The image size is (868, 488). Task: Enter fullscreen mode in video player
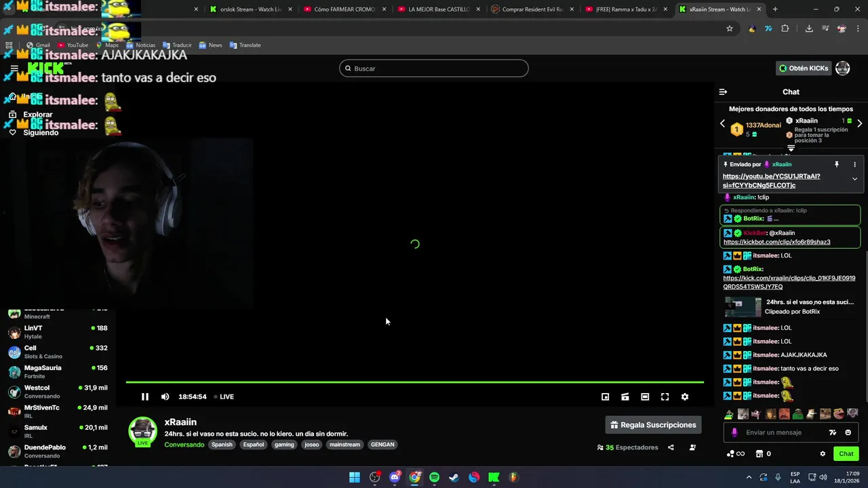(x=665, y=396)
